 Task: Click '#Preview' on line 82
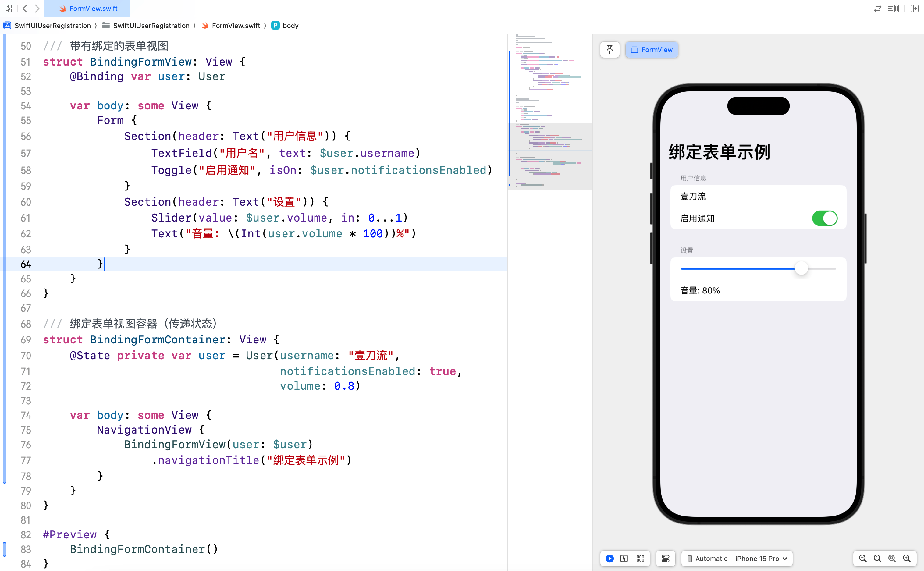coord(69,534)
